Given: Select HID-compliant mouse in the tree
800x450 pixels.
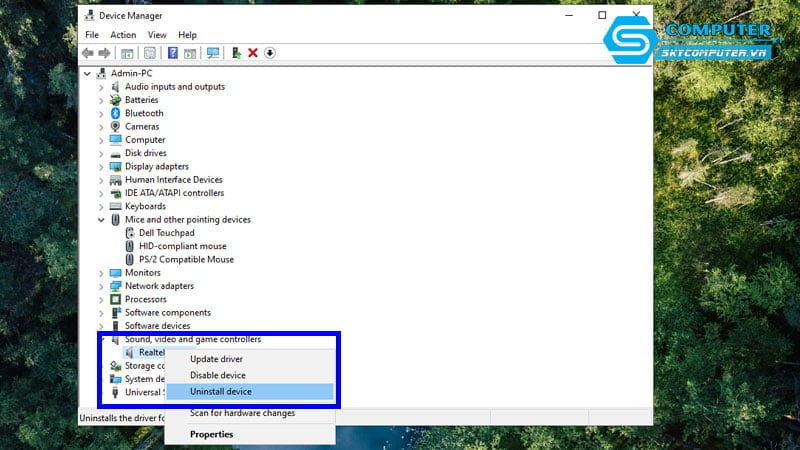Looking at the screenshot, I should 182,246.
